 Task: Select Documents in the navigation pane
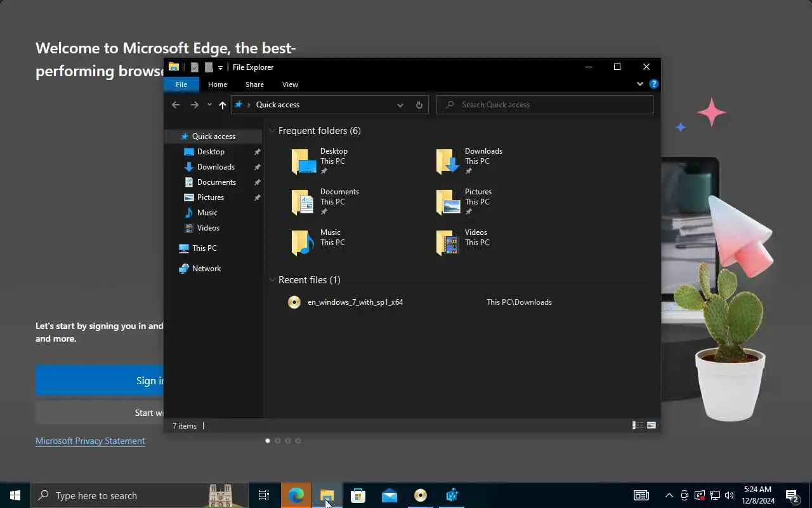[216, 182]
